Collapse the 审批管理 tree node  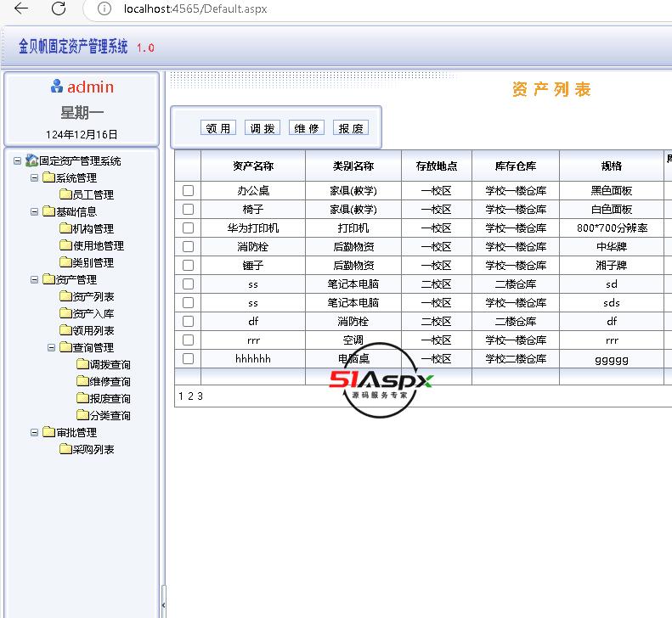click(35, 432)
